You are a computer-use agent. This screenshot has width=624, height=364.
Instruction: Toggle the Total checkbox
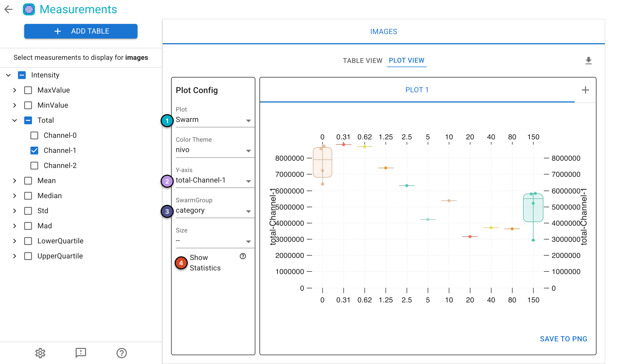pos(28,120)
